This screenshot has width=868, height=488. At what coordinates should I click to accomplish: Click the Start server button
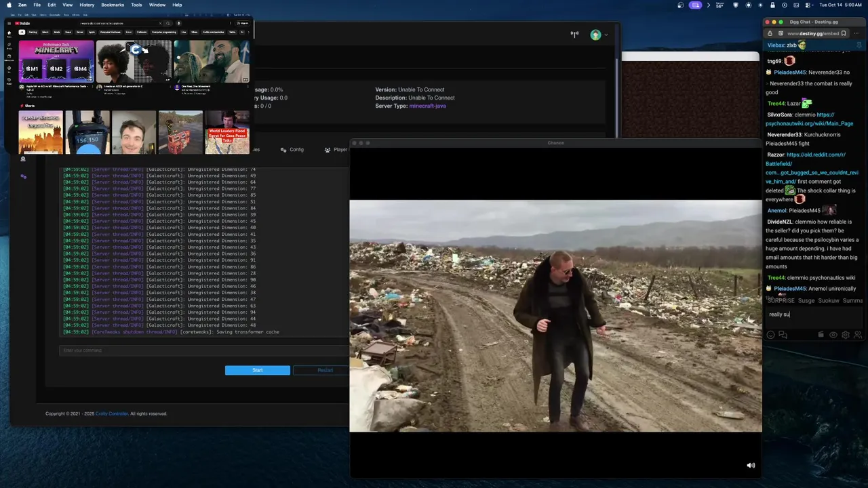pos(257,370)
